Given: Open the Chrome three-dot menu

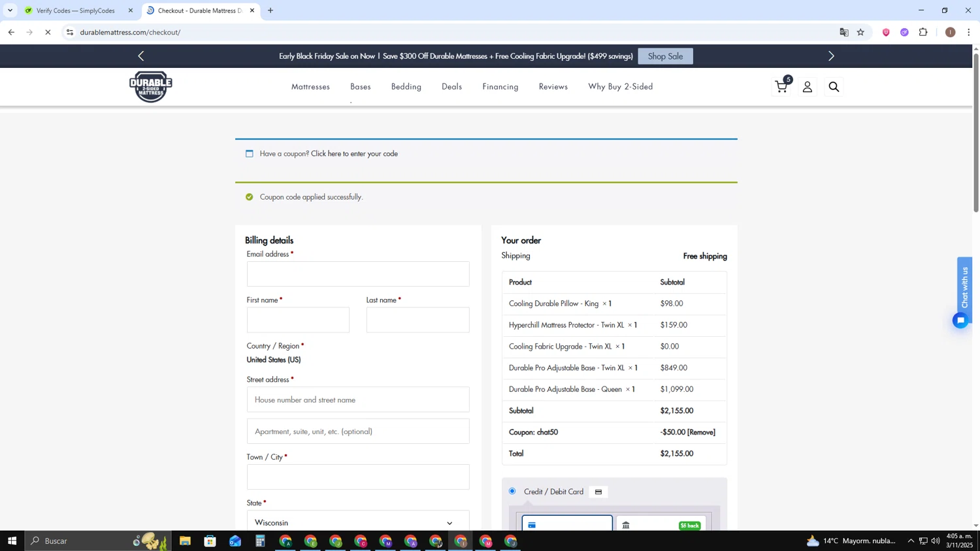Looking at the screenshot, I should (x=969, y=32).
